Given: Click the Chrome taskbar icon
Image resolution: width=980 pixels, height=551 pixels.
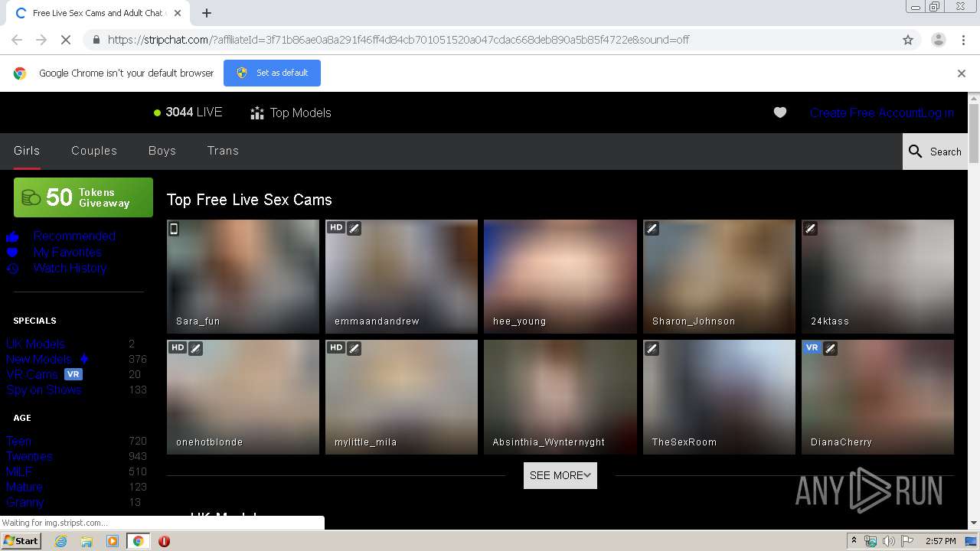Looking at the screenshot, I should coord(138,541).
